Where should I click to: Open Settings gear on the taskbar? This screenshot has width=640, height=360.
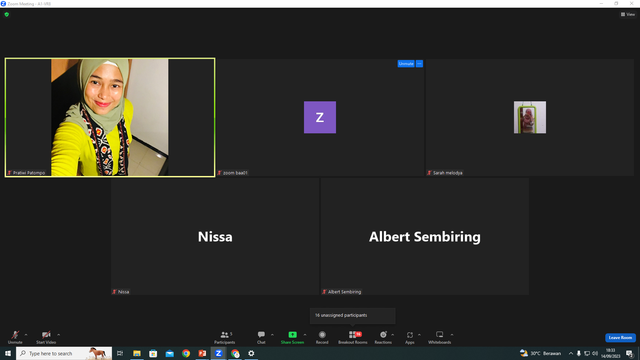pyautogui.click(x=251, y=353)
